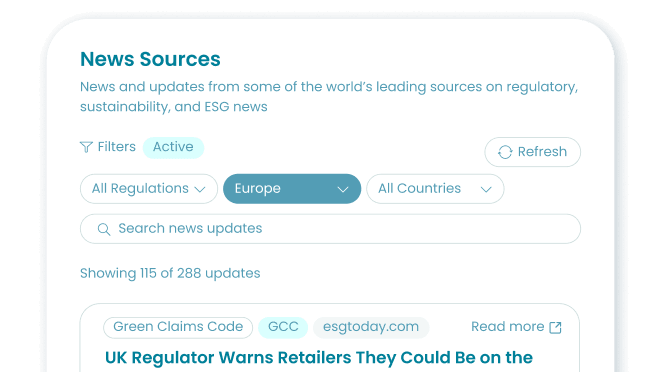Click the Green Claims Code tag
The height and width of the screenshot is (372, 650).
click(178, 327)
